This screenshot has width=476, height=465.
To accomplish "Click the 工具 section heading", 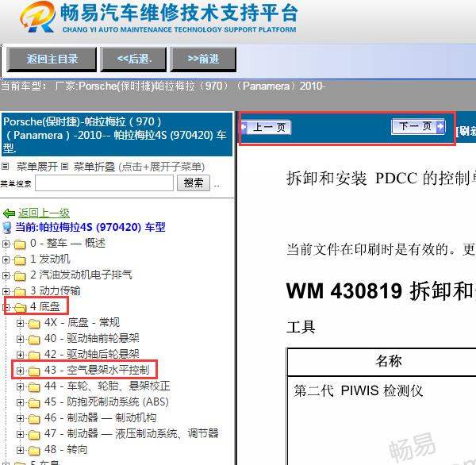I will pos(301,327).
